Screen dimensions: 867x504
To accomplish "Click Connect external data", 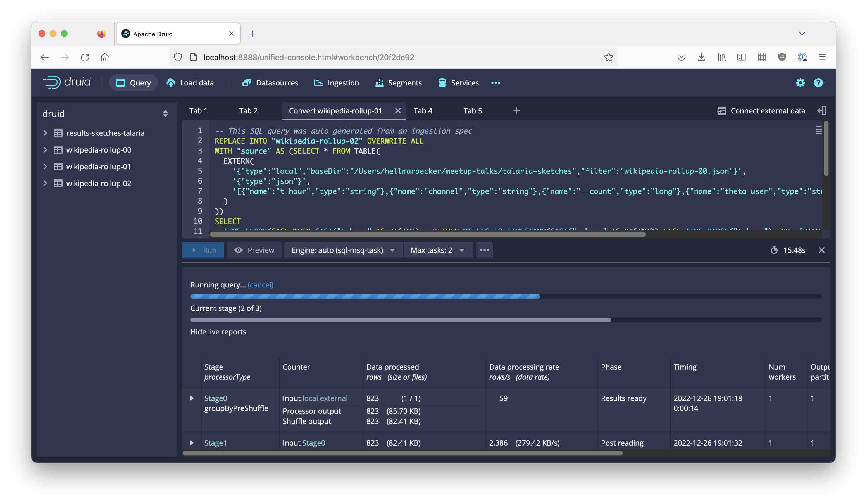I will pos(768,110).
